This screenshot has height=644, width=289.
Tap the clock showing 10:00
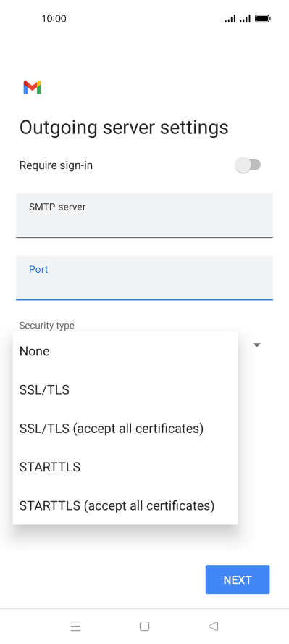pos(54,18)
